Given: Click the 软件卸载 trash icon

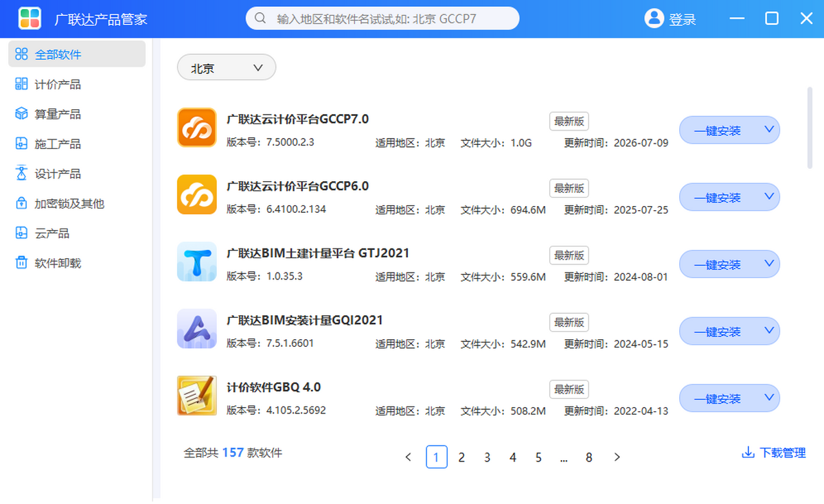Looking at the screenshot, I should click(21, 263).
